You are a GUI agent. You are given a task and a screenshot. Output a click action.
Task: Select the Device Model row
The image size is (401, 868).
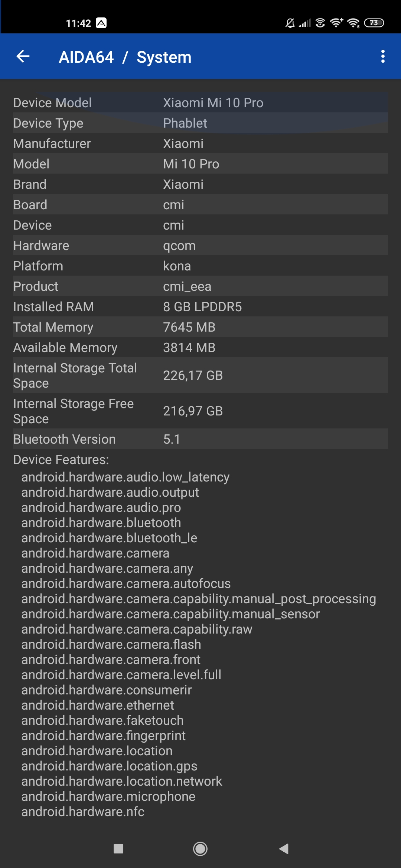(200, 103)
